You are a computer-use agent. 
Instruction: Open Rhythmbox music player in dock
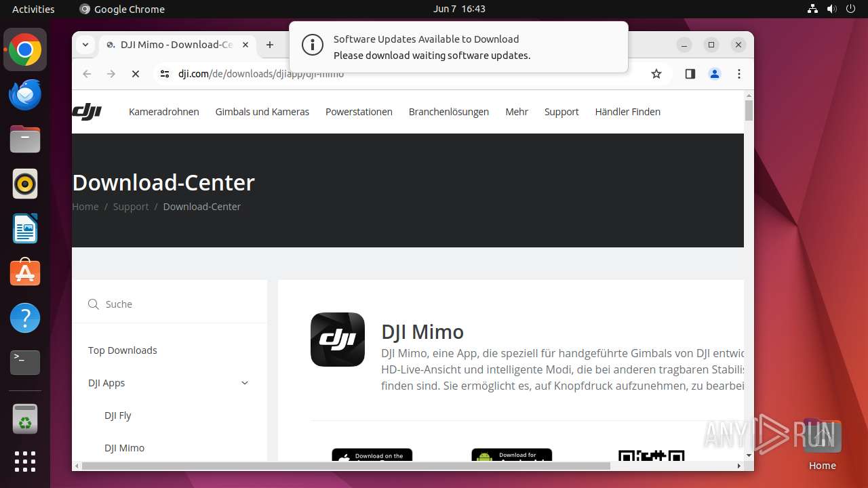pos(25,184)
